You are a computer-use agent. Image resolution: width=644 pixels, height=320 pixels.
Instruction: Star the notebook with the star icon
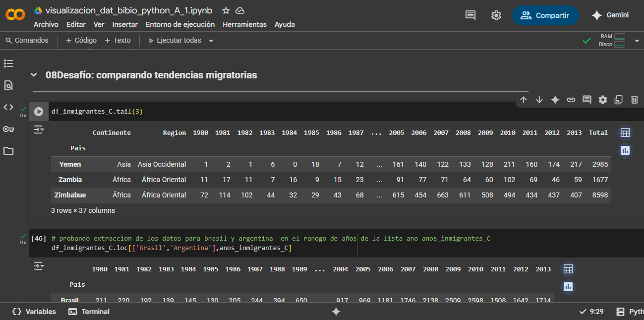pyautogui.click(x=226, y=10)
